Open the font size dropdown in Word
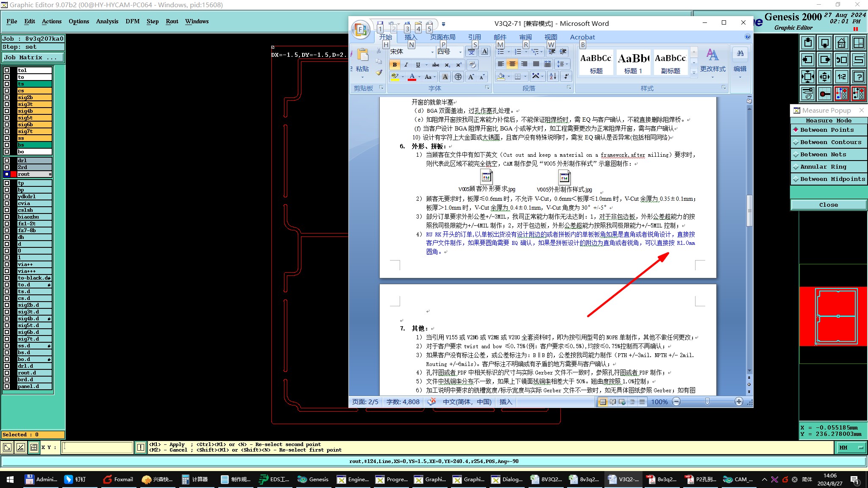 461,52
